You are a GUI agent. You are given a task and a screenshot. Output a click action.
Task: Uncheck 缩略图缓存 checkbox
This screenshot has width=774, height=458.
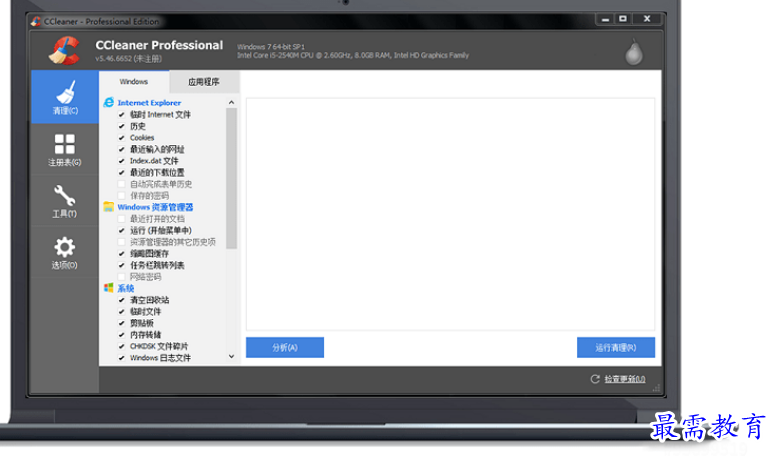[x=121, y=254]
